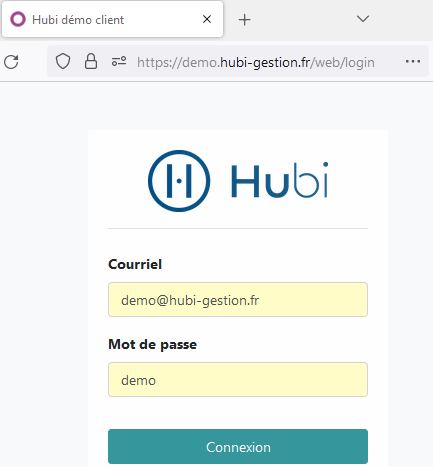Click the circular H Hubi logo emblem

tap(179, 181)
